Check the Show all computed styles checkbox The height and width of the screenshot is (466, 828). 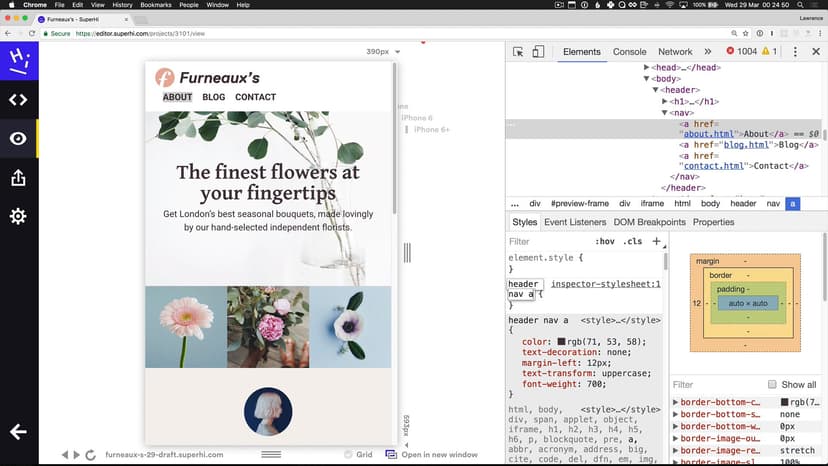click(x=772, y=384)
